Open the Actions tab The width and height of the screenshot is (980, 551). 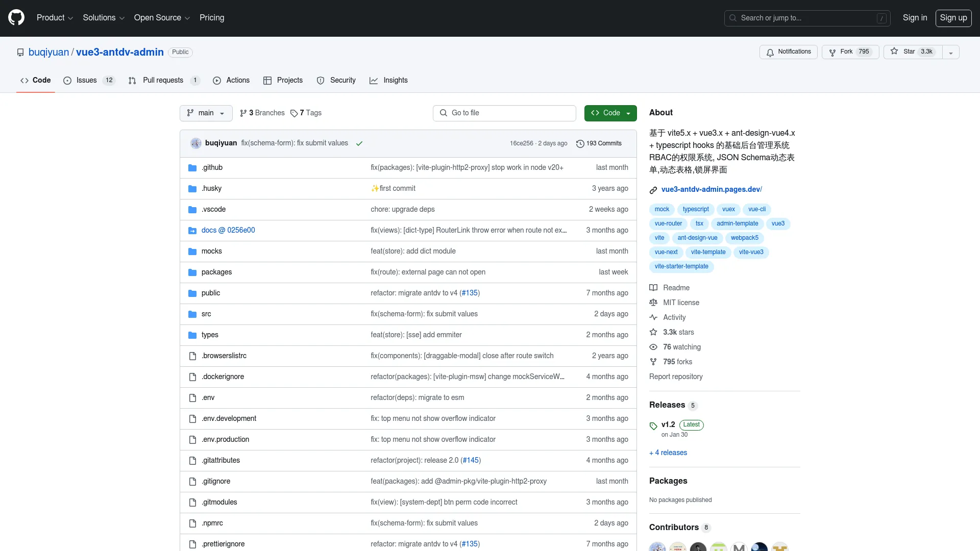click(231, 81)
